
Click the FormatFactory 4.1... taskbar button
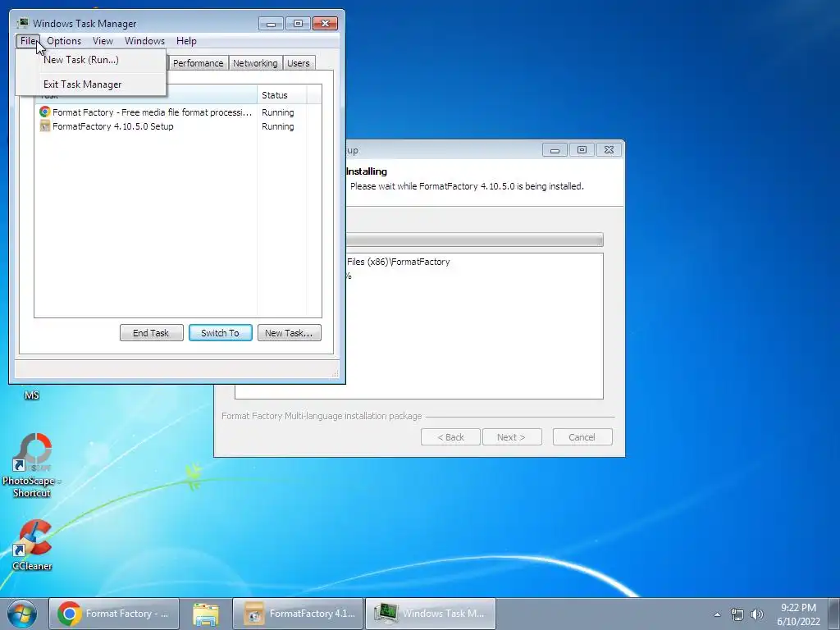298,614
